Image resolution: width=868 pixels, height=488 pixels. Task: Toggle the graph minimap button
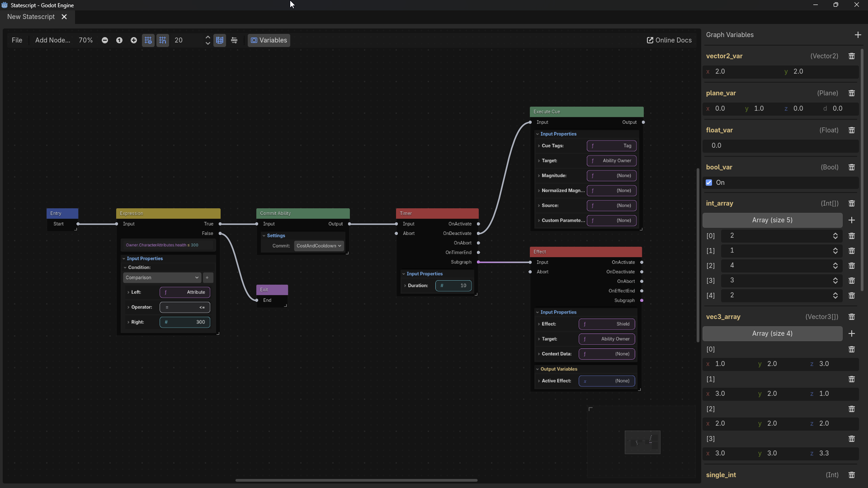click(220, 40)
